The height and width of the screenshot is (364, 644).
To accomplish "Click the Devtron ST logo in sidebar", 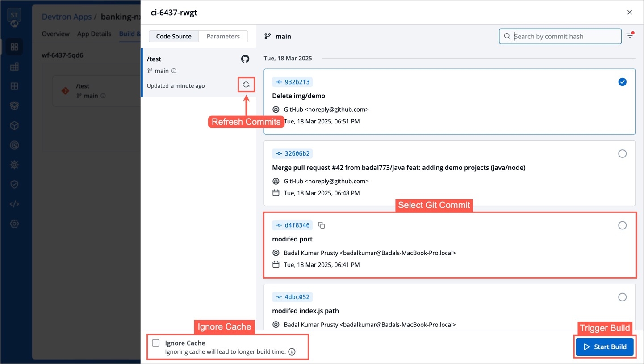I will 14,18.
